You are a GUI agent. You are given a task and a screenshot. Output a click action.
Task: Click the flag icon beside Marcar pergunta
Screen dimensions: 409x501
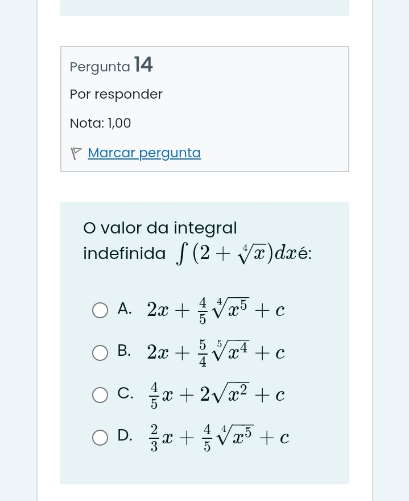coord(76,153)
